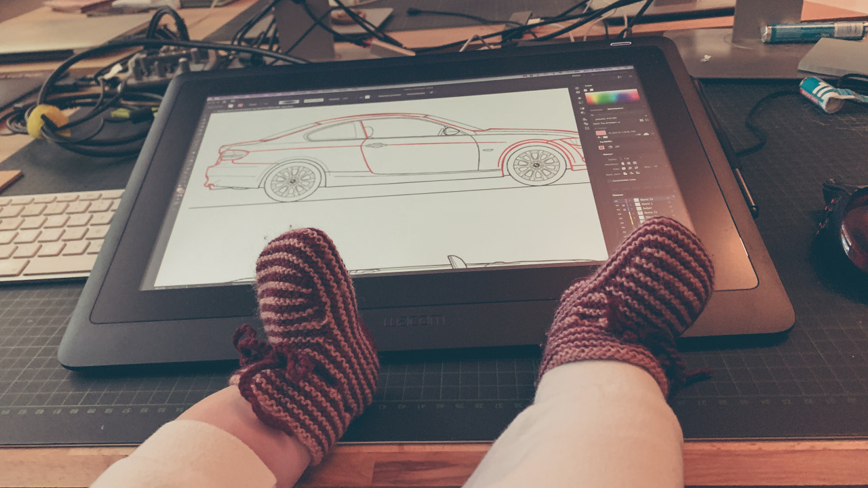Click the red stroke color well in top toolbar
This screenshot has height=488, width=868.
tap(240, 105)
